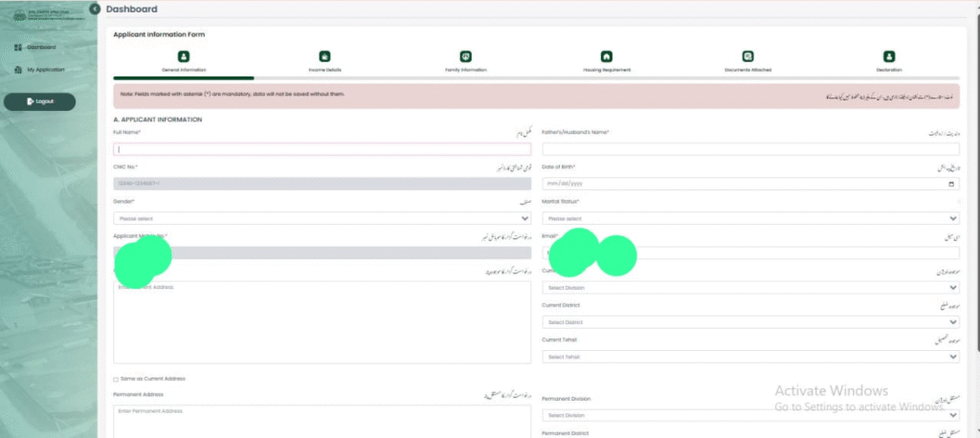980x438 pixels.
Task: Expand the Marital Status dropdown
Action: pyautogui.click(x=750, y=218)
